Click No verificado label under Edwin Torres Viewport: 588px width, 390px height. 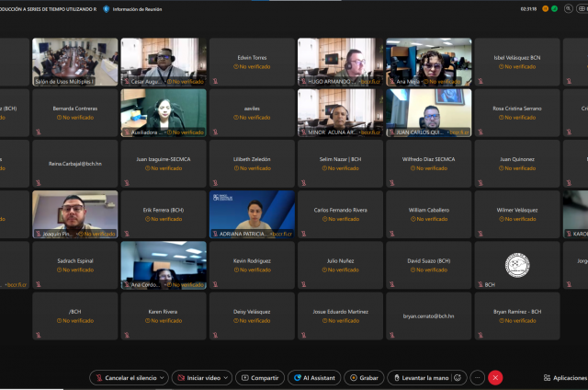click(x=252, y=66)
